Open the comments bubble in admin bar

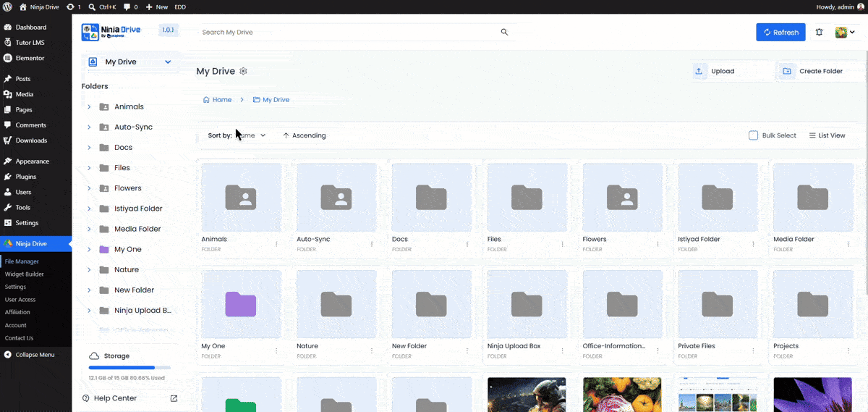(x=130, y=7)
